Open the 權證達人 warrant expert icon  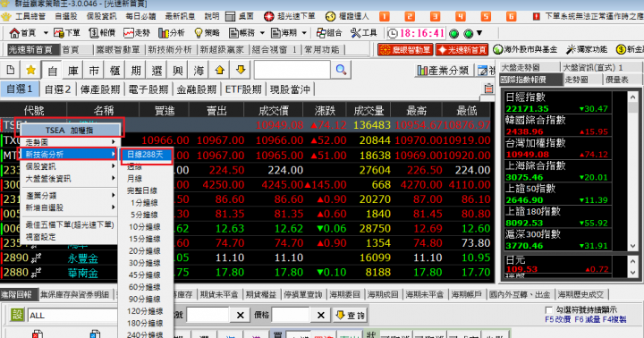(x=347, y=16)
